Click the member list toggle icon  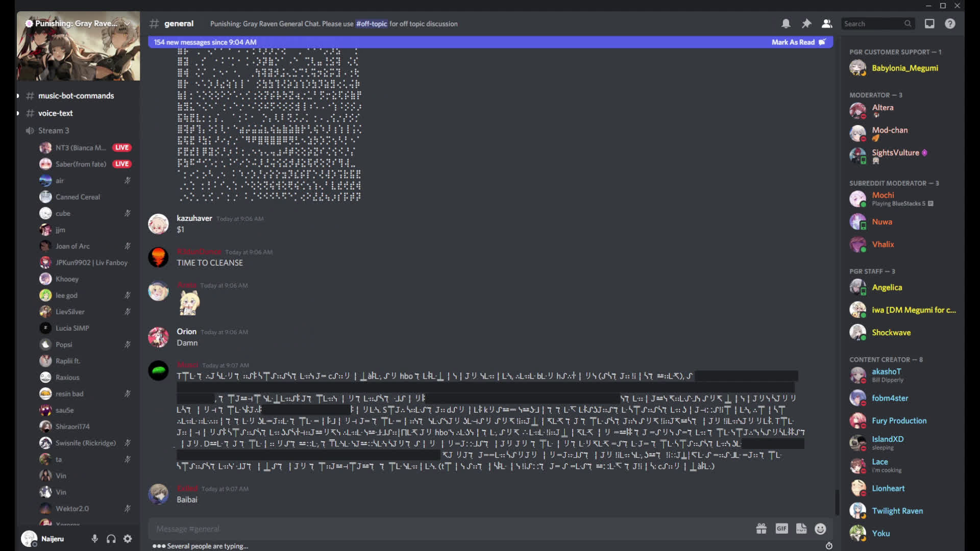point(827,23)
